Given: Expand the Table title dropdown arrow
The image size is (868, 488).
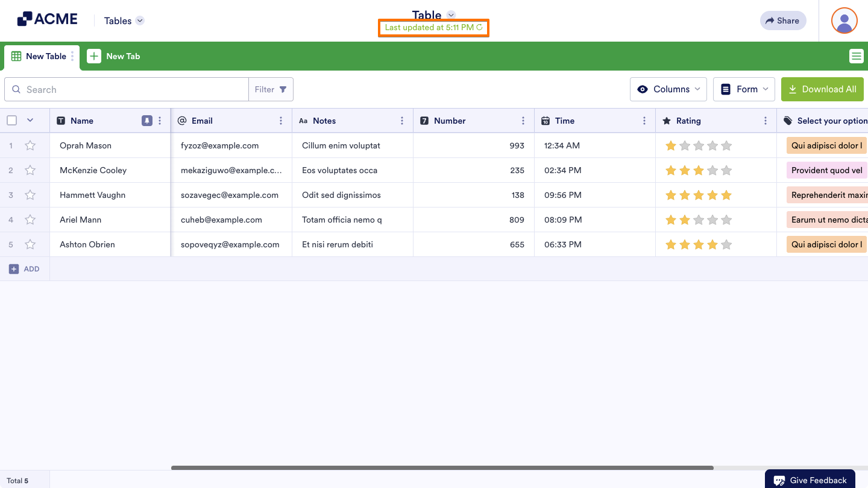Looking at the screenshot, I should pyautogui.click(x=451, y=15).
